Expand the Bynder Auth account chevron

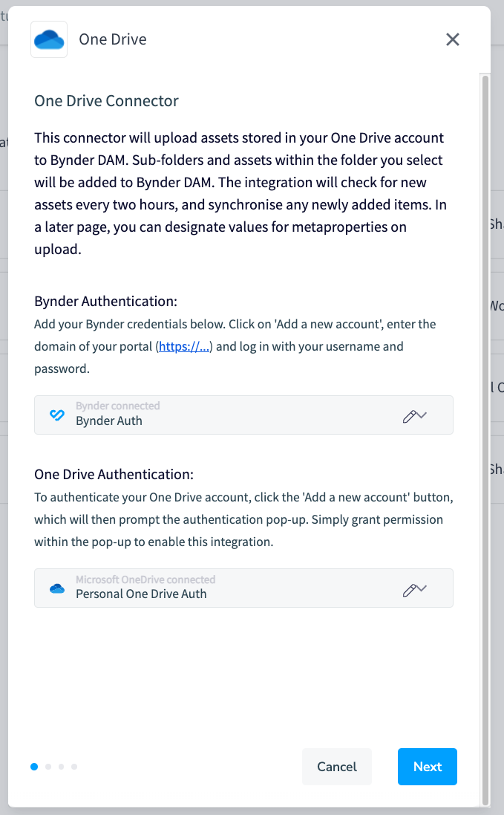[422, 415]
